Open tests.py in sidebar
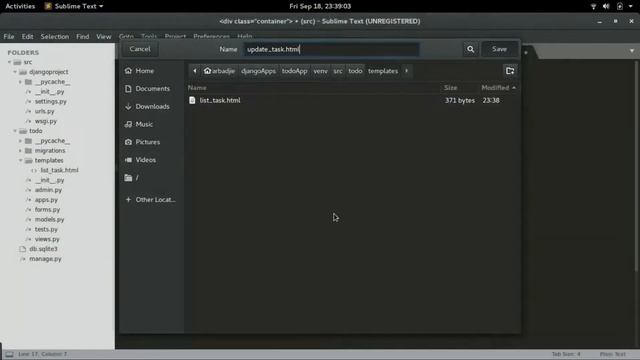The height and width of the screenshot is (360, 640). coord(46,229)
